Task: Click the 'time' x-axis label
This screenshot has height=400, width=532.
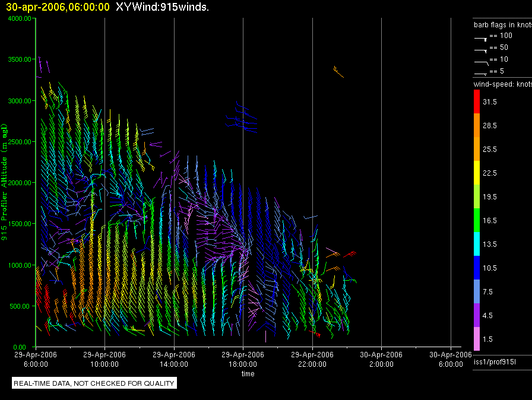Action: (x=248, y=374)
